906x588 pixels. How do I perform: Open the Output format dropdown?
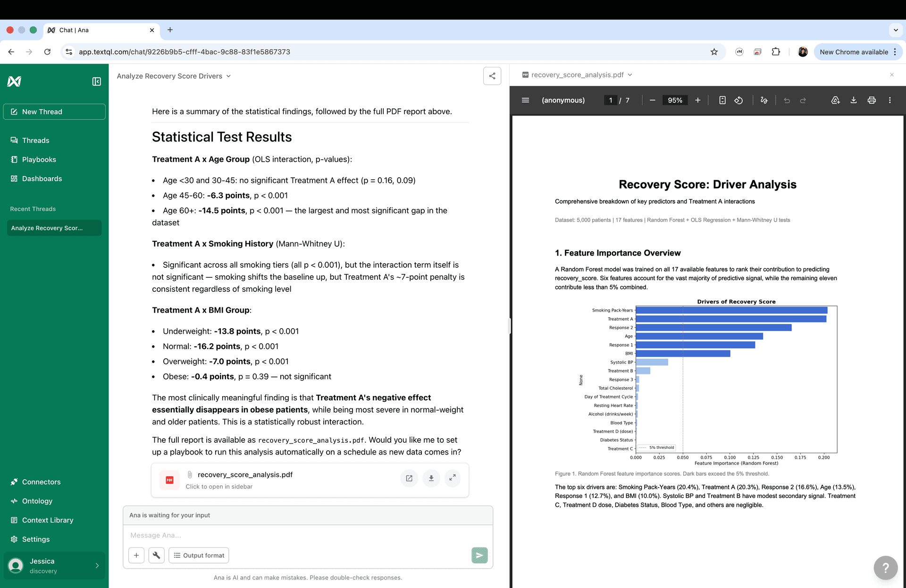(x=199, y=555)
